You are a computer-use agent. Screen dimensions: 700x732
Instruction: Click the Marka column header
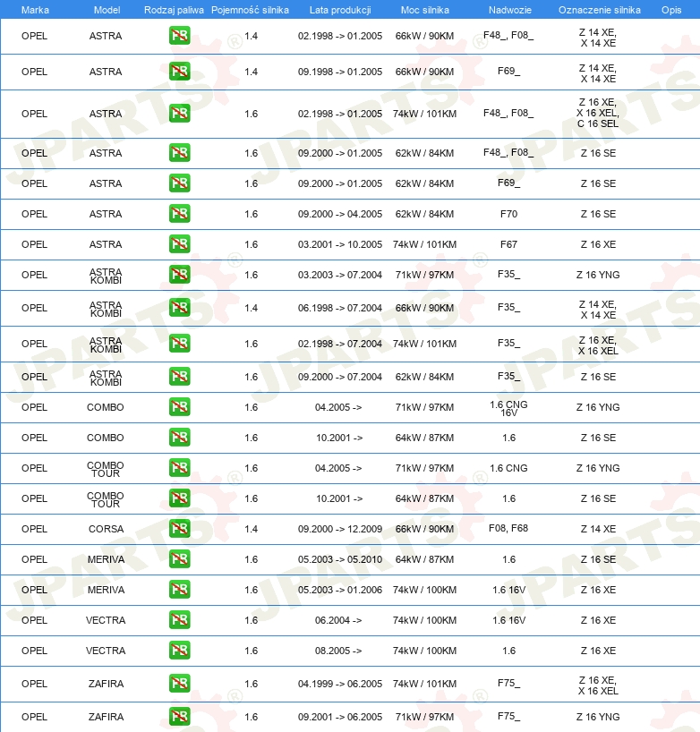click(x=35, y=10)
